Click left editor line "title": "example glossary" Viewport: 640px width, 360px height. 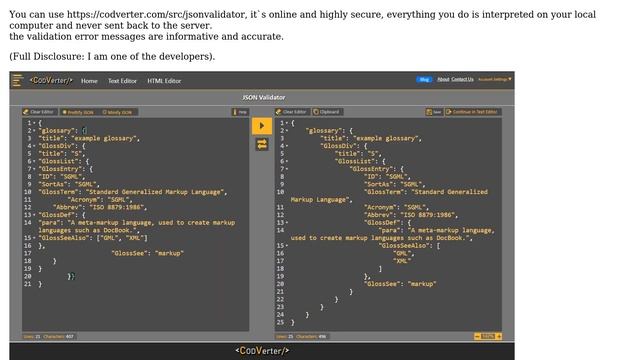pyautogui.click(x=89, y=138)
